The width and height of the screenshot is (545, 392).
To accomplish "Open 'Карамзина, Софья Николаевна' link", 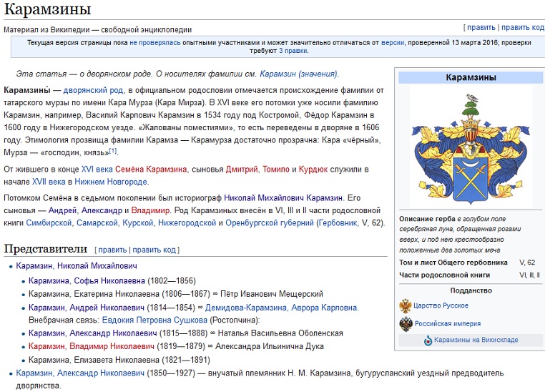I will click(x=87, y=281).
